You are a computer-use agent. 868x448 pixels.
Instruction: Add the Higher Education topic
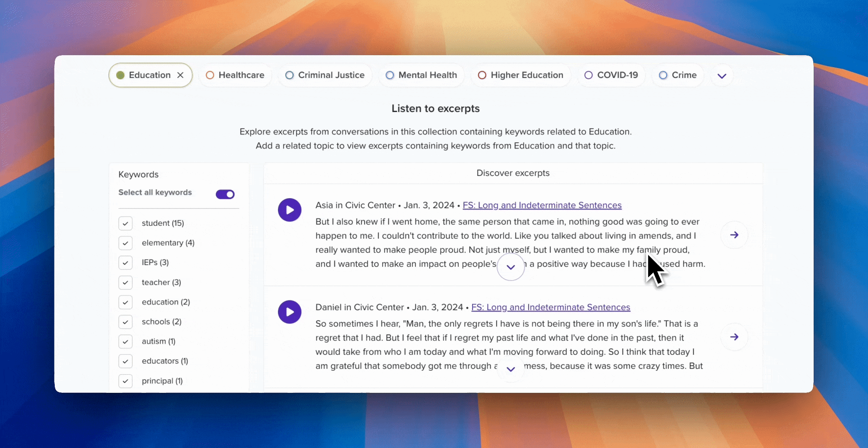coord(521,75)
